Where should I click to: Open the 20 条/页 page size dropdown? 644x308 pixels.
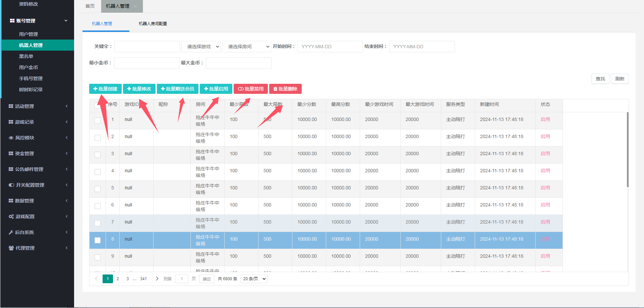point(254,279)
